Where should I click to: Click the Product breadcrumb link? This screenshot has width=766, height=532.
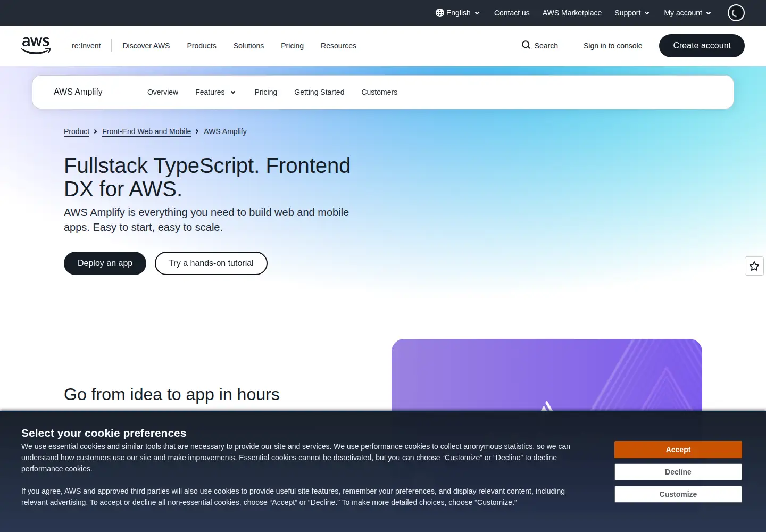tap(77, 131)
